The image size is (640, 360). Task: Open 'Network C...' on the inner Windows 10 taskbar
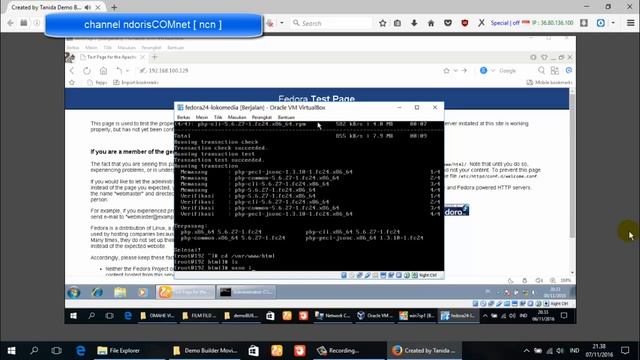pos(332,316)
